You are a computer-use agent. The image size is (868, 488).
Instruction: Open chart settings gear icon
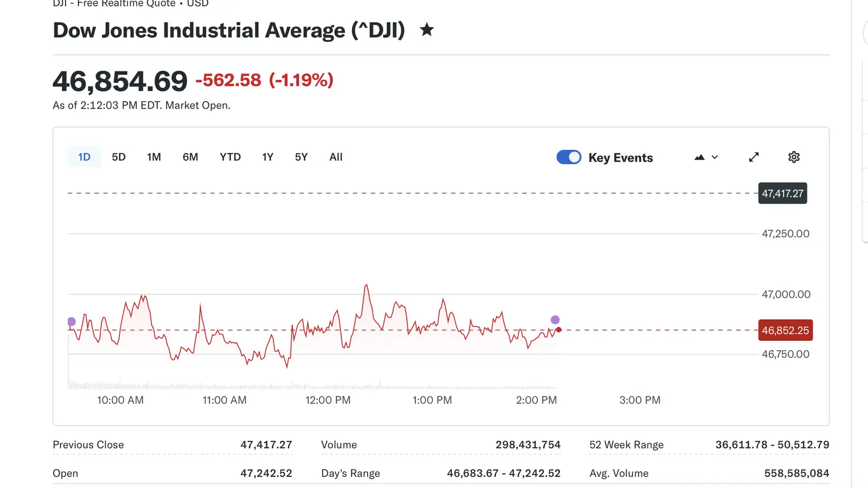pos(794,157)
